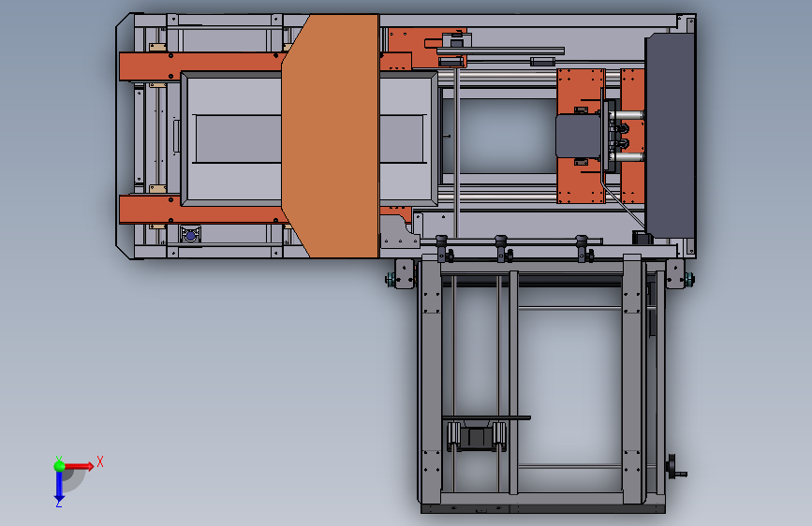
Task: Select the black handwheel on the lower frame
Action: [675, 467]
